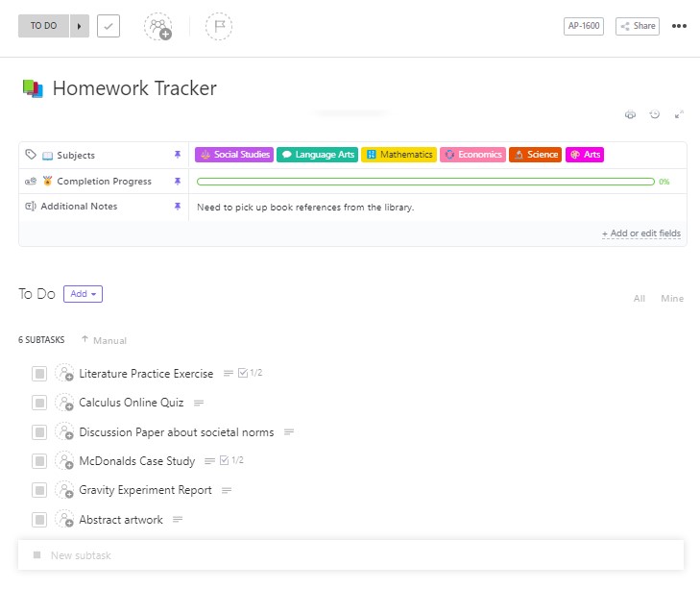
Task: Click the Homework Tracker title
Action: [134, 88]
